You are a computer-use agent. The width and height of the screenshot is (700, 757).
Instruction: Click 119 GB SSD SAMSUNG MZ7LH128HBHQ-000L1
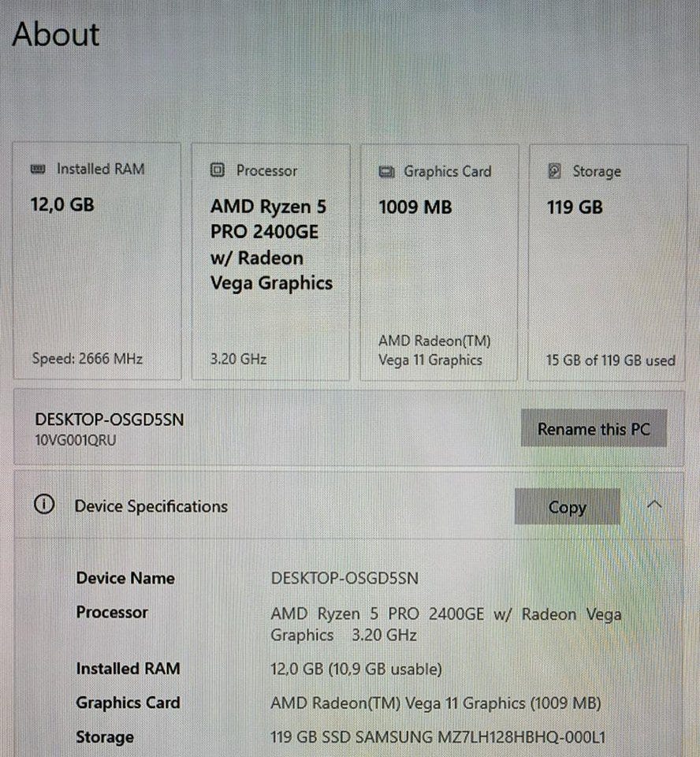438,737
